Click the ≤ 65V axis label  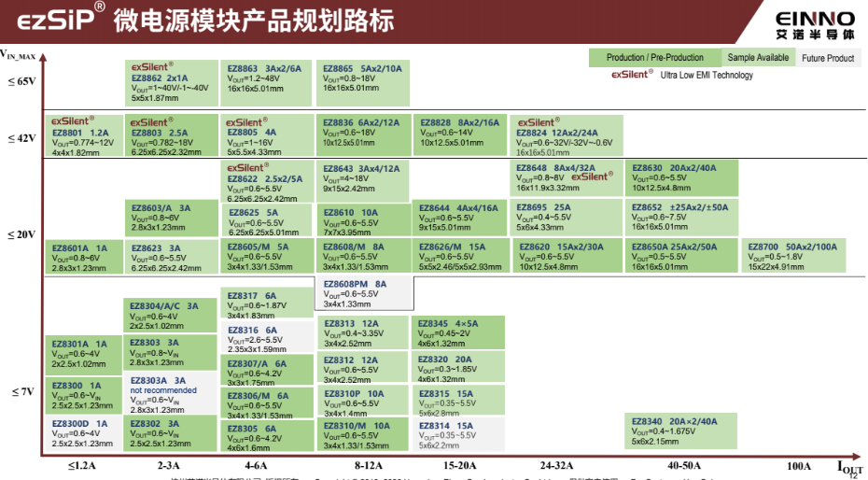point(21,81)
